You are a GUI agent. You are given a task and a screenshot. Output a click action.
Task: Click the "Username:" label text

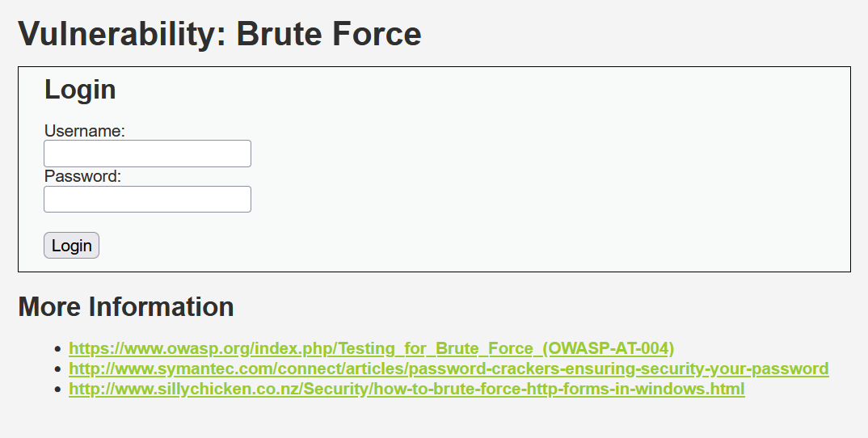85,131
